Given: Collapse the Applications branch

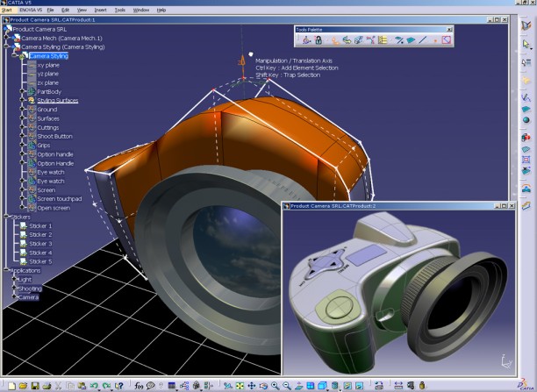Looking at the screenshot, I should [6, 270].
